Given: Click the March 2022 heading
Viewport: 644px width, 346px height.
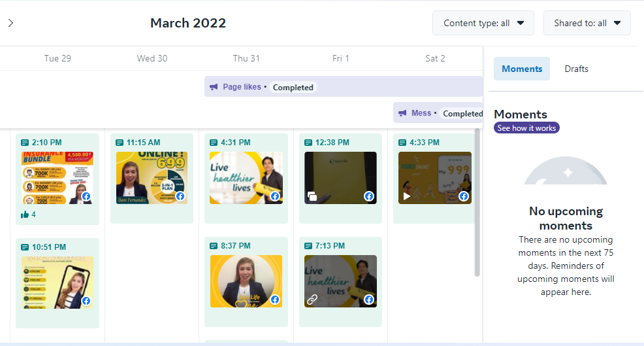Looking at the screenshot, I should pyautogui.click(x=188, y=23).
